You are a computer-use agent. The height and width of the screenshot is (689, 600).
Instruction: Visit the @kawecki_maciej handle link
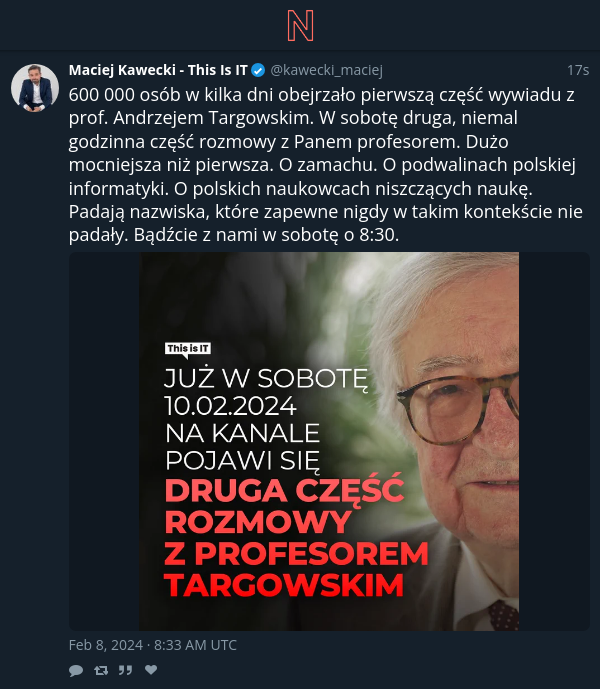coord(327,70)
